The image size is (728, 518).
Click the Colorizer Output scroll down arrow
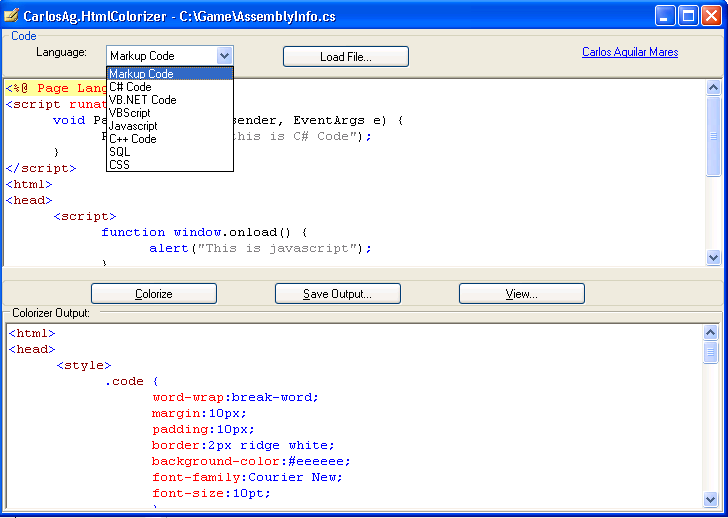(x=710, y=499)
